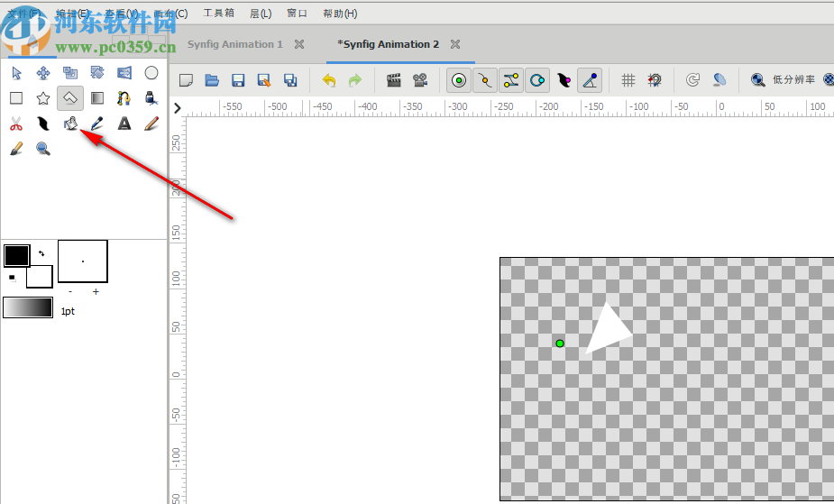The width and height of the screenshot is (834, 504).
Task: Select the Gradient tool
Action: point(96,97)
